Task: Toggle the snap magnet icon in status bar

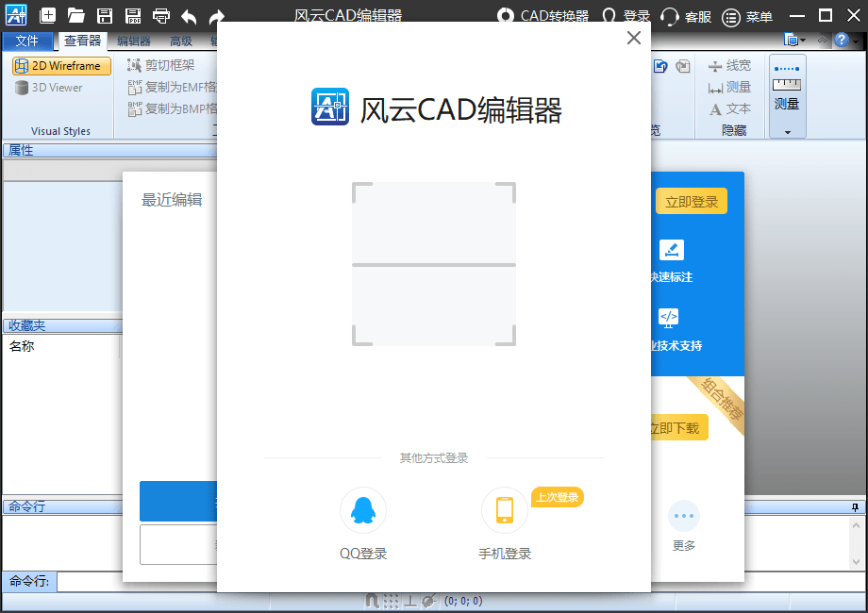Action: [373, 601]
